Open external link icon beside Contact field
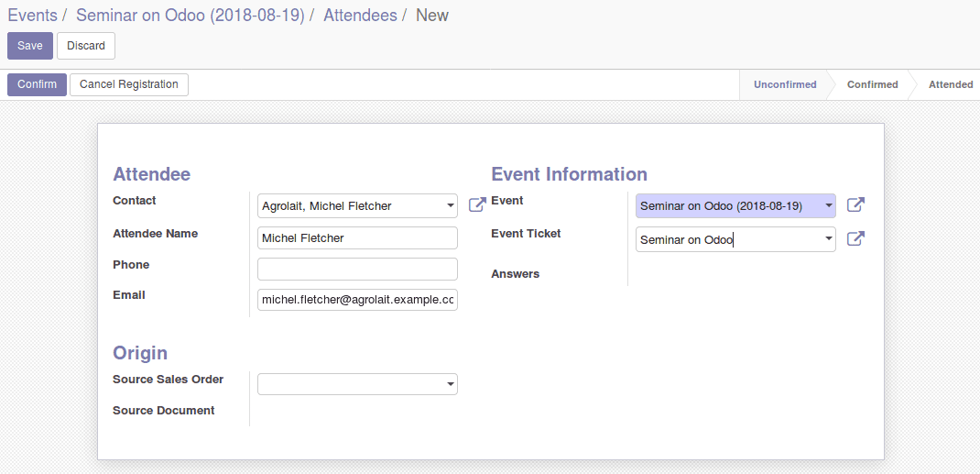The width and height of the screenshot is (980, 474). pos(477,205)
